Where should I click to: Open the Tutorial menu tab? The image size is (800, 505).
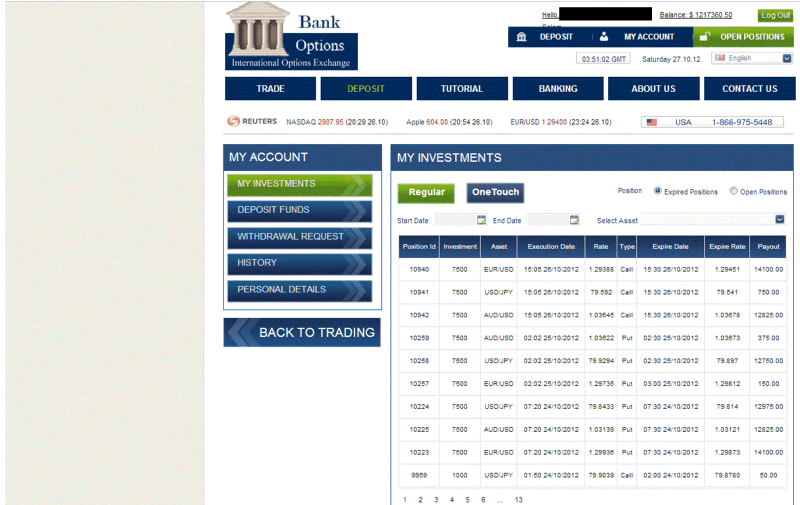coord(462,88)
